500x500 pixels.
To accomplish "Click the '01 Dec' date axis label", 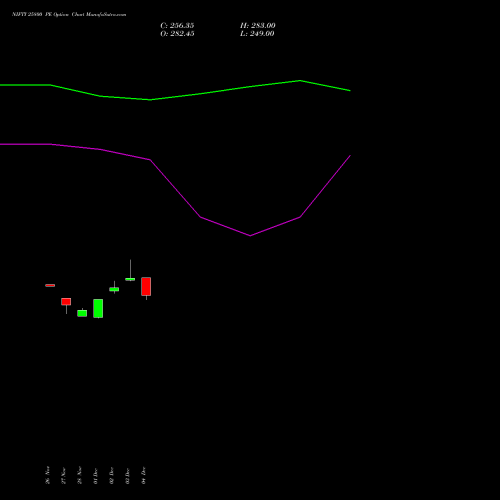I will 96,476.
